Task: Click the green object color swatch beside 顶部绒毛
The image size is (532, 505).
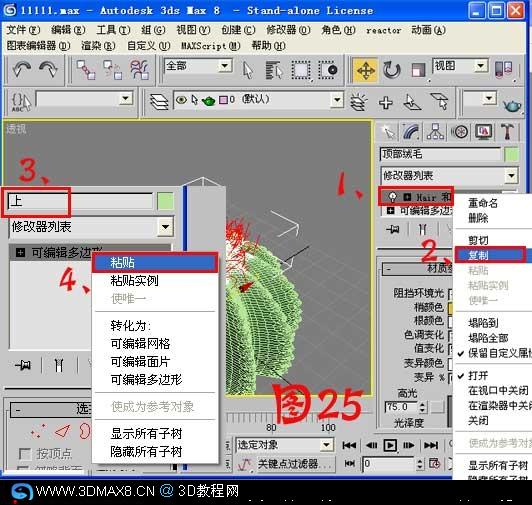Action: pos(511,154)
